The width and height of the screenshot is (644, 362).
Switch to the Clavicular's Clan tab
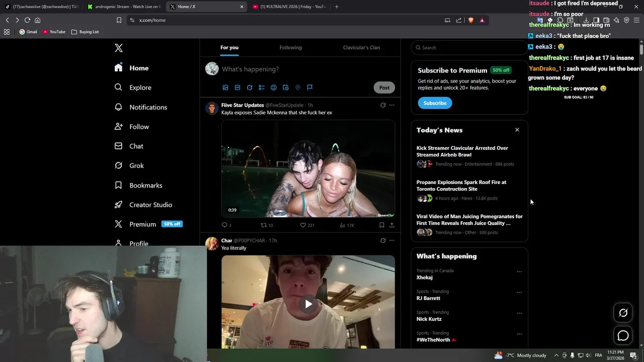pyautogui.click(x=361, y=47)
